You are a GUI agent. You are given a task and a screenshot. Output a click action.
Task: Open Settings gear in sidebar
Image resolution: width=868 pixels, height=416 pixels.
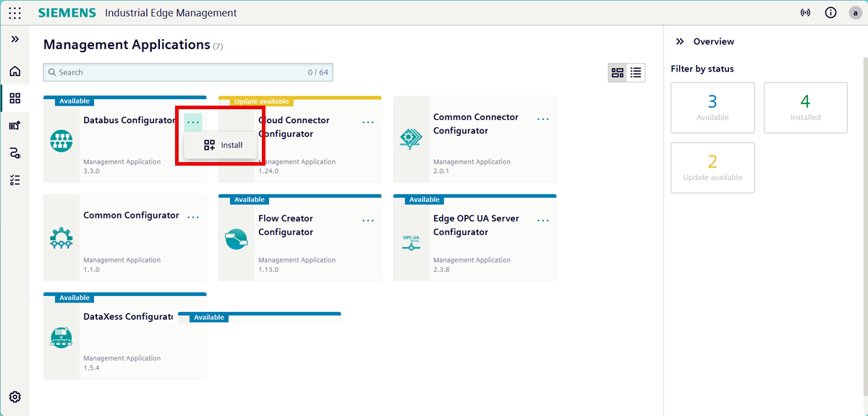(x=15, y=397)
